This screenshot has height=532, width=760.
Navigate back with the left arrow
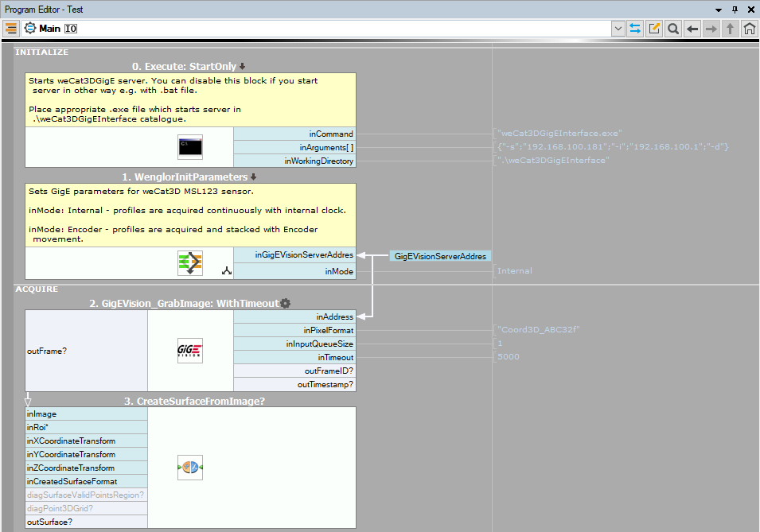click(692, 29)
